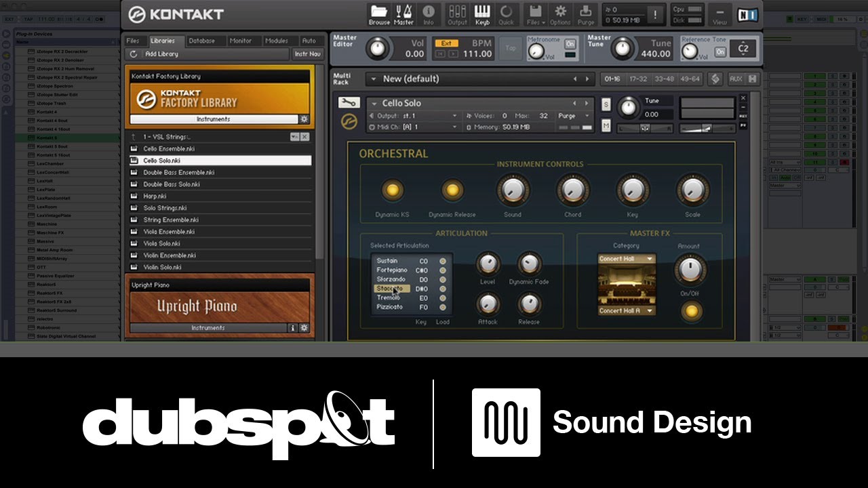Image resolution: width=868 pixels, height=488 pixels.
Task: Click the Purge toolbar icon
Action: coord(585,14)
